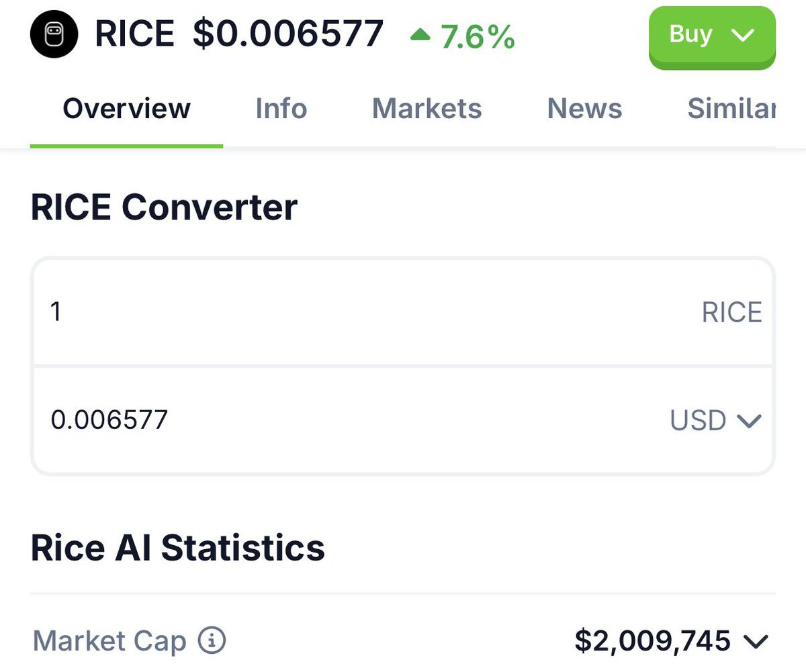This screenshot has width=806, height=672.
Task: Open the Similar tab
Action: point(731,109)
